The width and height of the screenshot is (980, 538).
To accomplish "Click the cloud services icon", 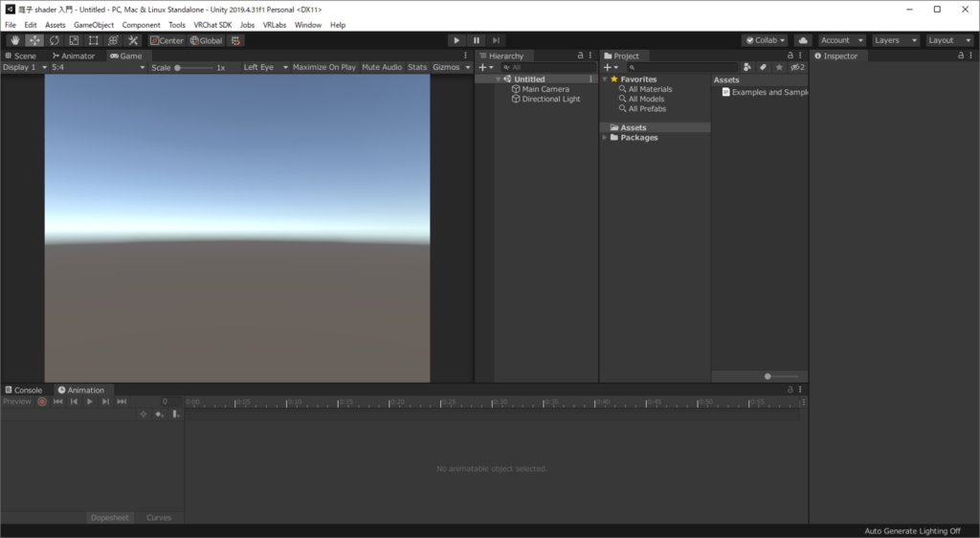I will point(803,40).
